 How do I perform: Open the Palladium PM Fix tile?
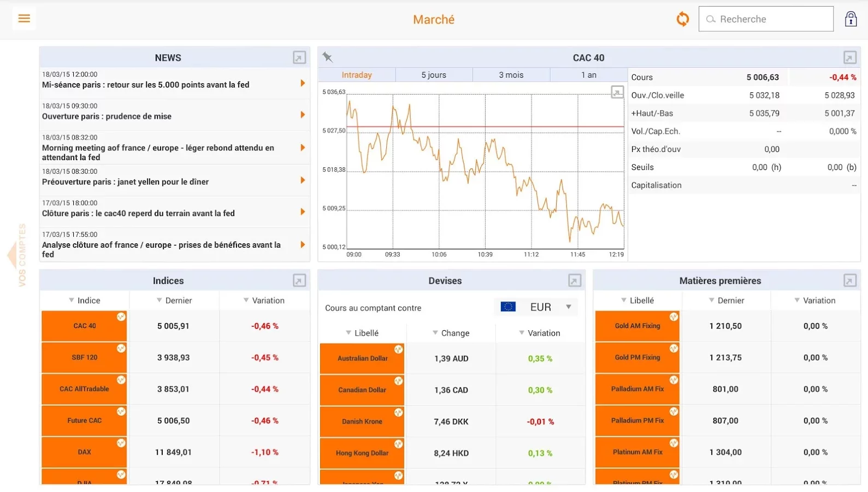pyautogui.click(x=637, y=420)
